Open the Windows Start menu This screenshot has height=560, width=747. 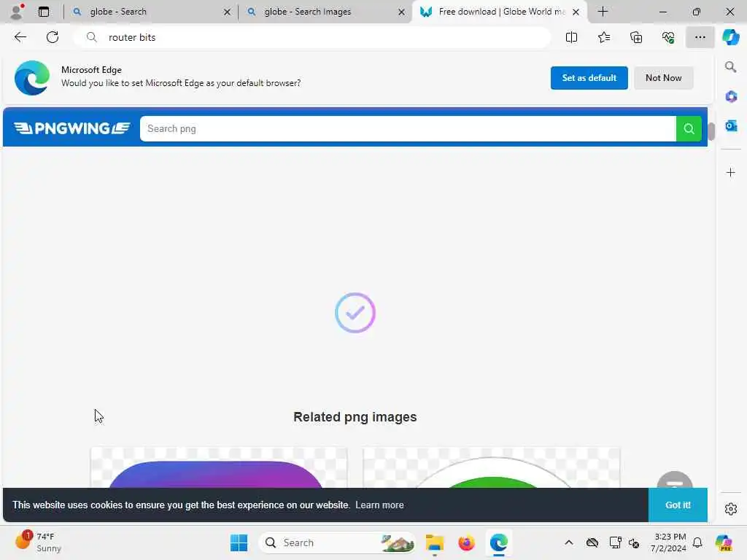pyautogui.click(x=239, y=542)
